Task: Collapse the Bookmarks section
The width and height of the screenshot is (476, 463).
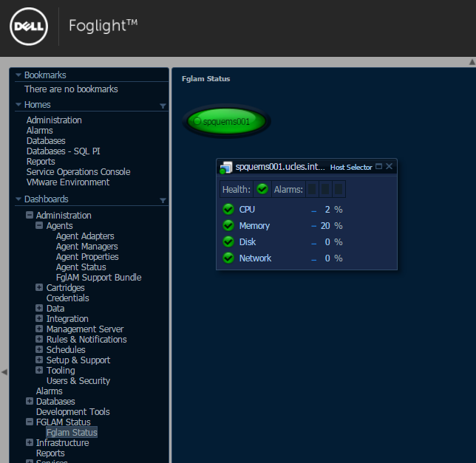Action: [18, 75]
